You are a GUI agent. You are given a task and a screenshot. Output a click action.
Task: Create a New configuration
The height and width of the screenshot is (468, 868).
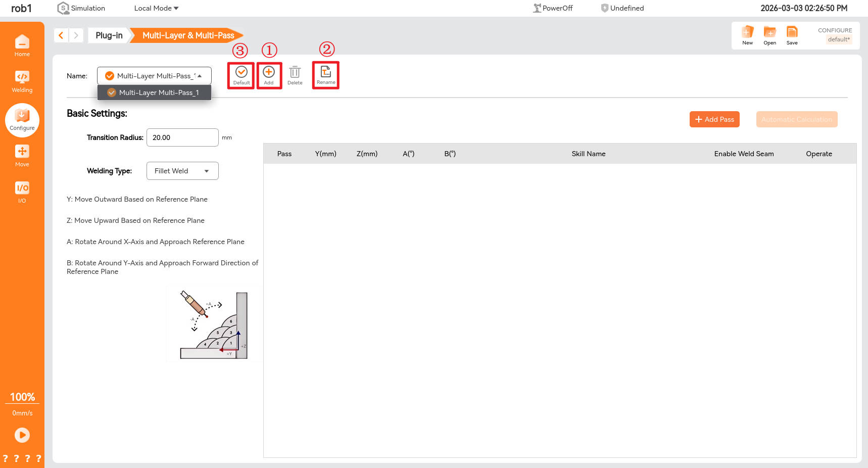click(x=747, y=35)
